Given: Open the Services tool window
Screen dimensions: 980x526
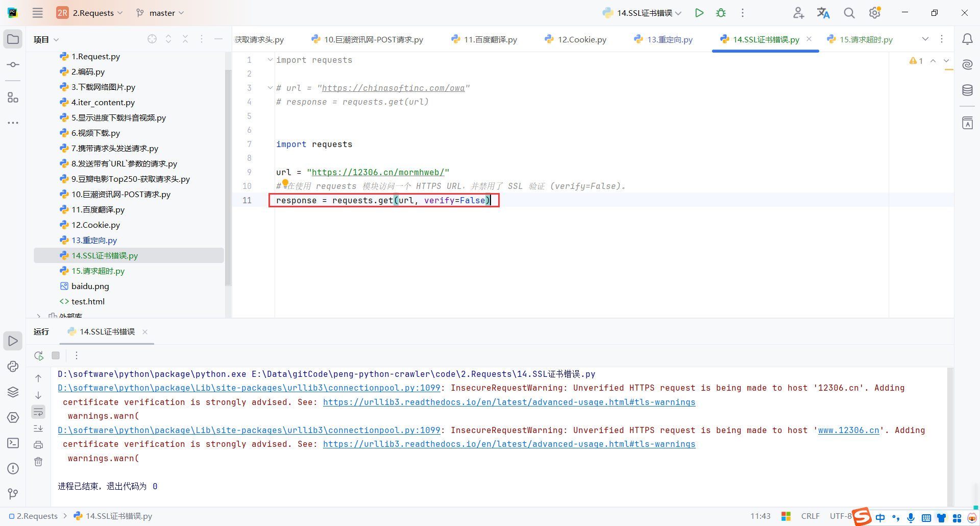Looking at the screenshot, I should point(13,417).
